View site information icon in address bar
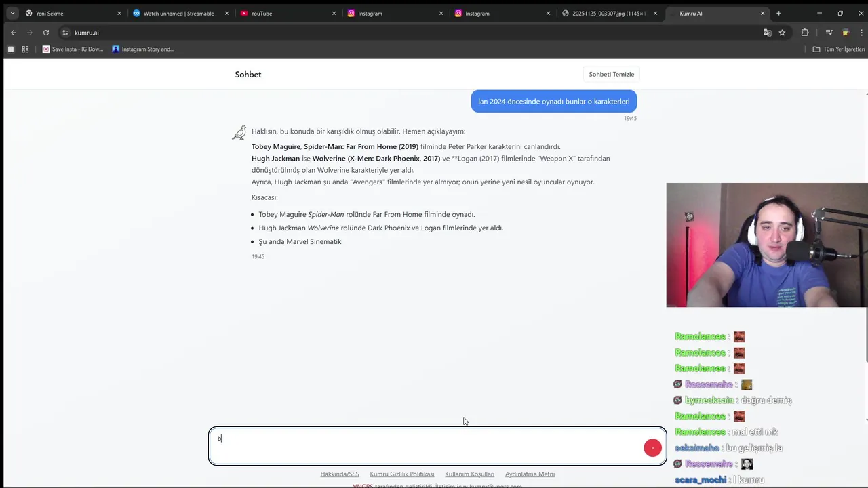This screenshot has height=488, width=868. [x=65, y=33]
